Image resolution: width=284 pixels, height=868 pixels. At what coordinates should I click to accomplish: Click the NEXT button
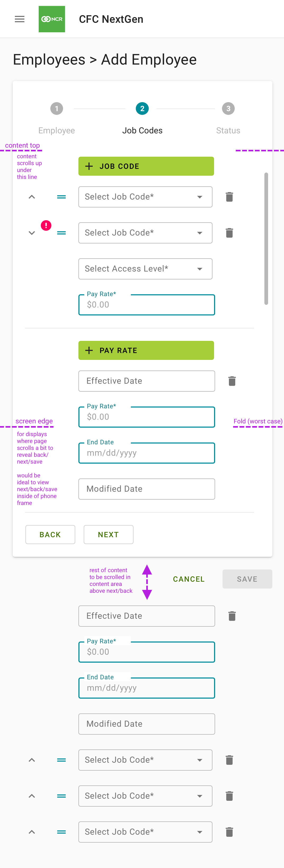coord(109,534)
